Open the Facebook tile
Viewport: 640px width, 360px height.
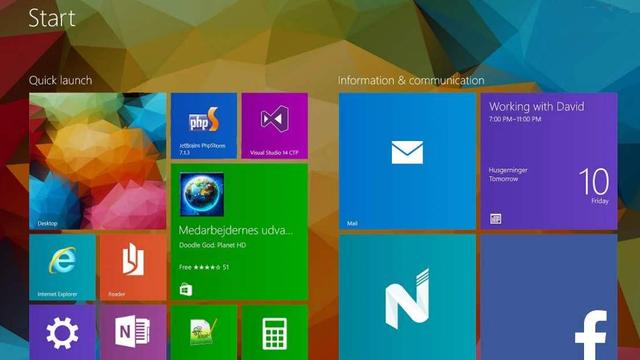coord(549,297)
